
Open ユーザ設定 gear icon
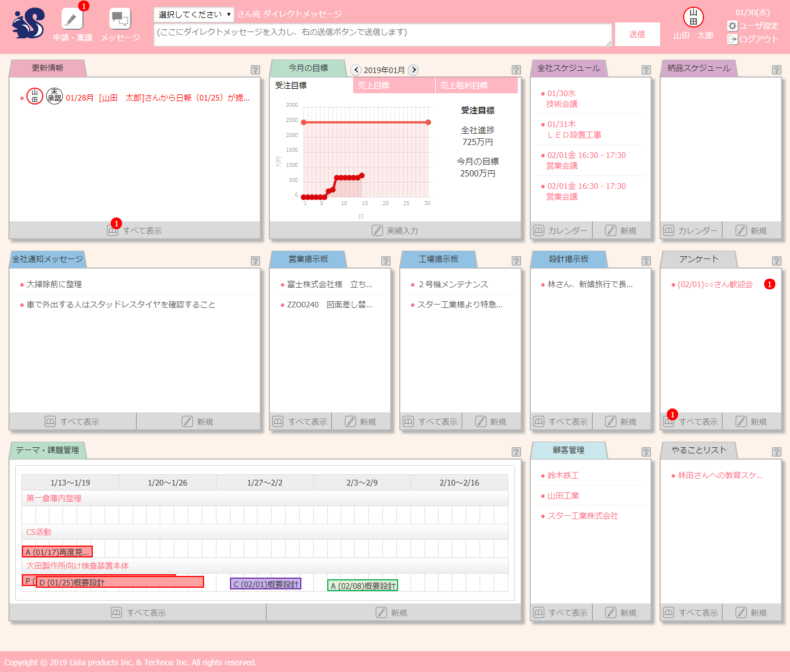[x=732, y=26]
